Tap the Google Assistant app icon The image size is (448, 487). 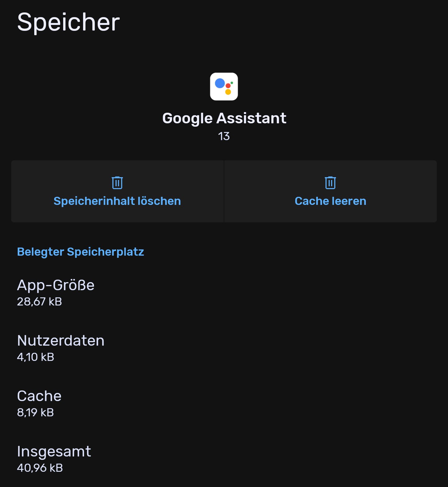pyautogui.click(x=224, y=87)
